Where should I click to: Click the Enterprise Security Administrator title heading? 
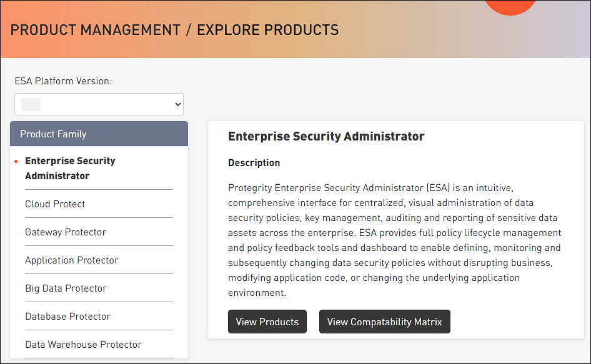click(x=326, y=136)
